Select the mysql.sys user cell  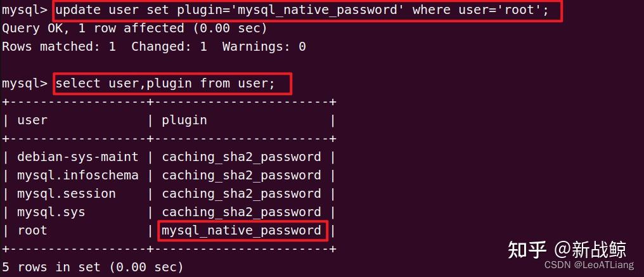(51, 212)
